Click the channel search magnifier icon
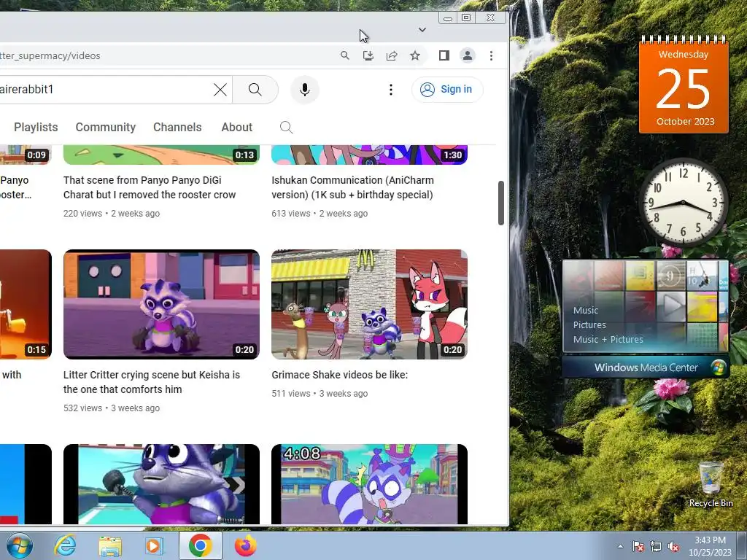This screenshot has width=747, height=560. [x=286, y=127]
